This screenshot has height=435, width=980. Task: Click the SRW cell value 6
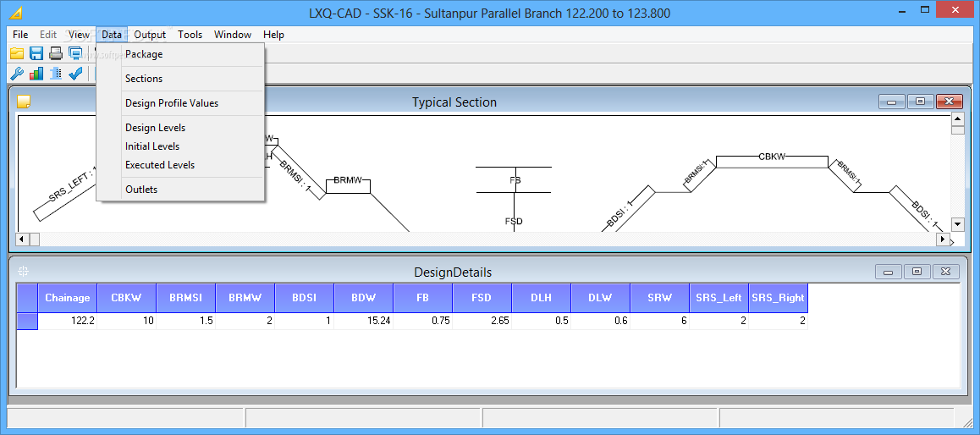[660, 322]
